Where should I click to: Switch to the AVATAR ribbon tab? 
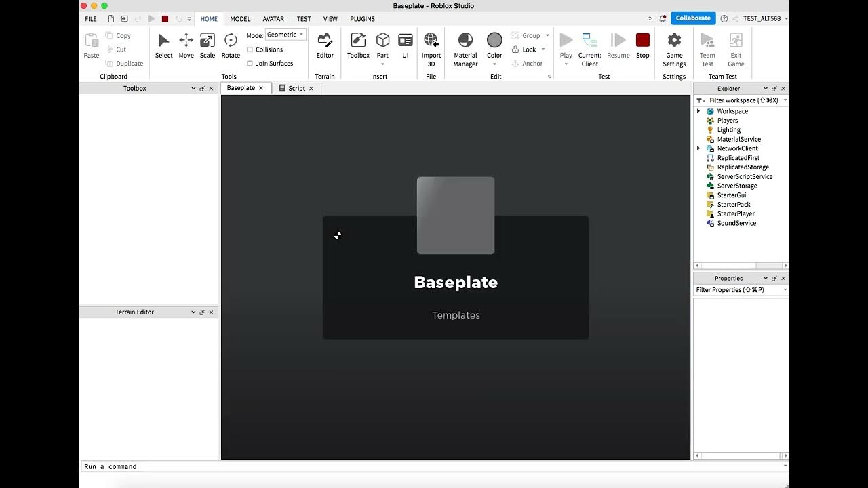pos(273,19)
